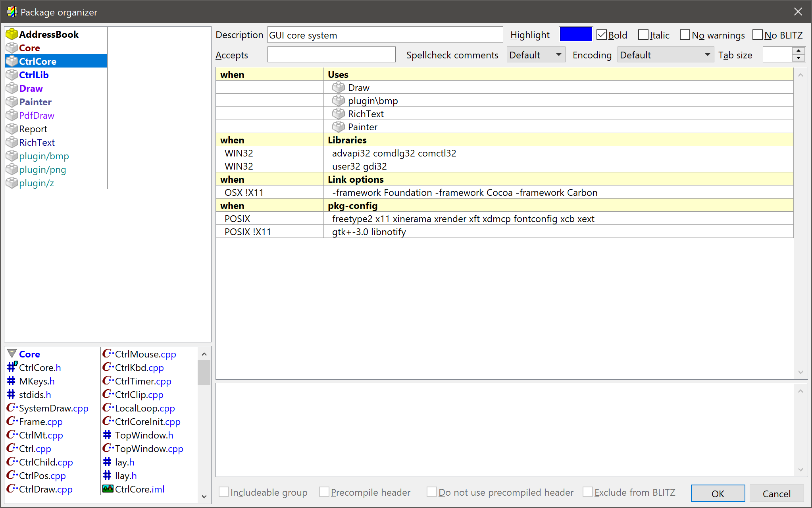Check the No warnings option
The width and height of the screenshot is (812, 508).
pos(685,35)
